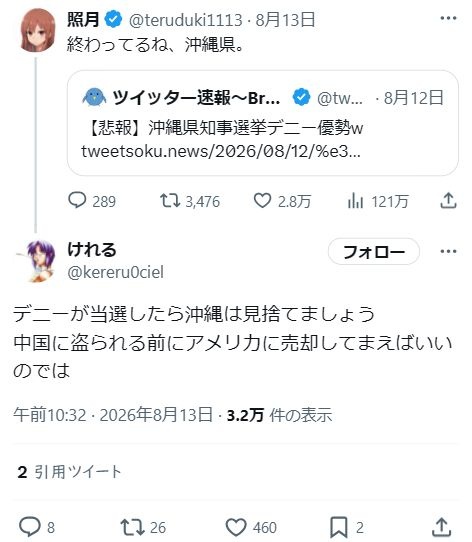Reply to けれる's tweet with 8 replies
This screenshot has height=542, width=472.
click(30, 527)
